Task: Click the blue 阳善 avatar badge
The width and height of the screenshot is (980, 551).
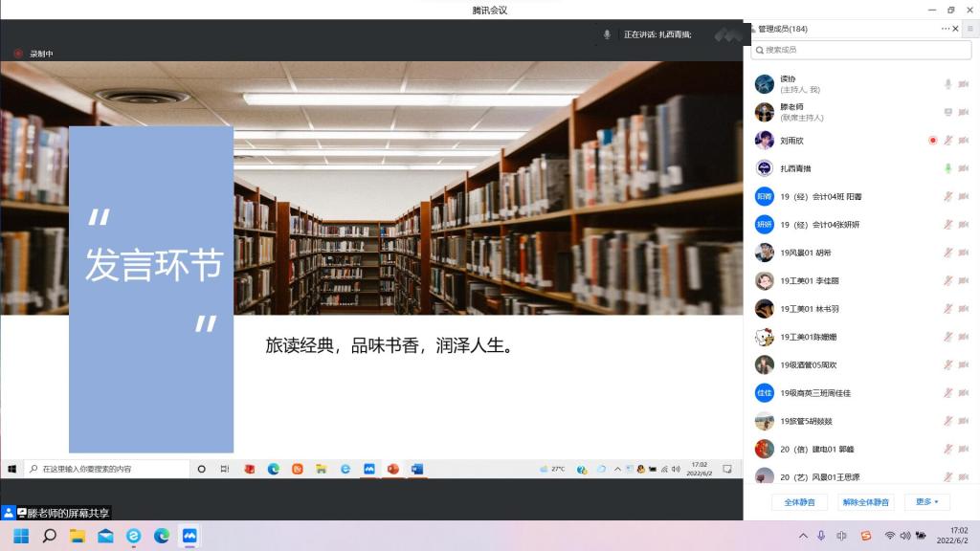Action: tap(765, 196)
